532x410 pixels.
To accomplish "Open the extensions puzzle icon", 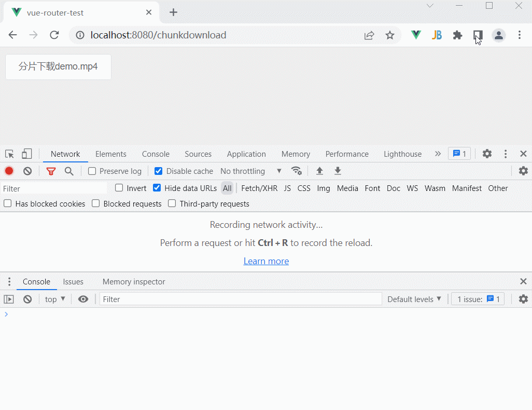I will point(457,35).
